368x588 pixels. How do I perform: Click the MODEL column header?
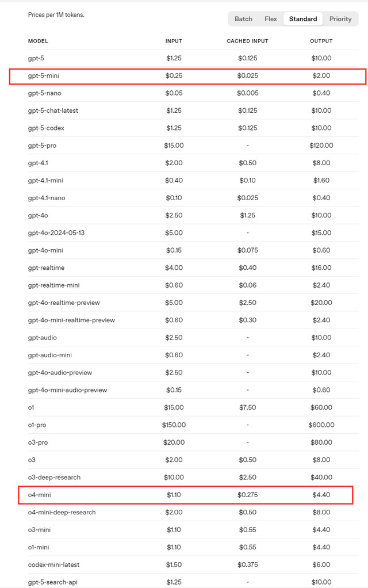click(x=38, y=41)
